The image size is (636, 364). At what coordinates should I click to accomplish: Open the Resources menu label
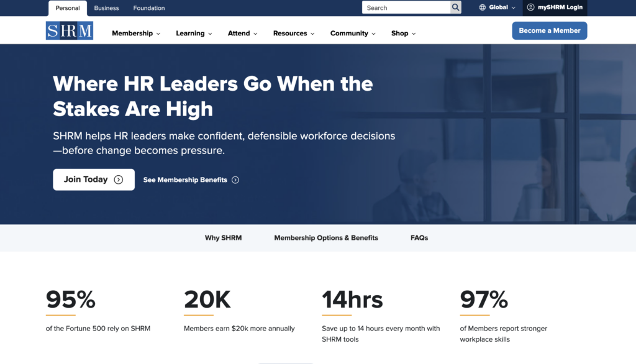(290, 34)
